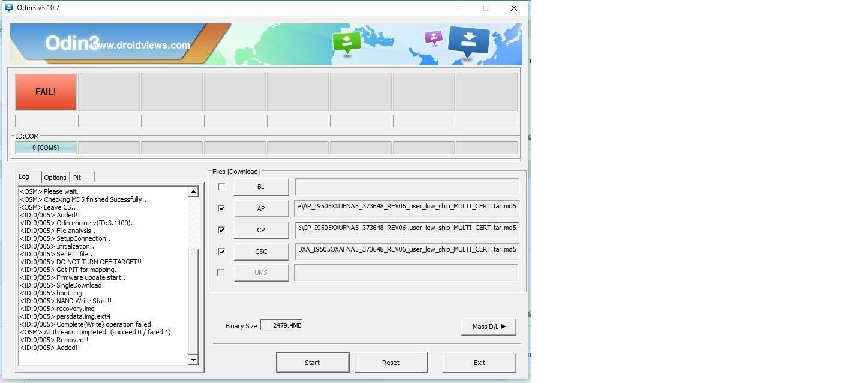
Task: Click the Reset button
Action: [391, 363]
